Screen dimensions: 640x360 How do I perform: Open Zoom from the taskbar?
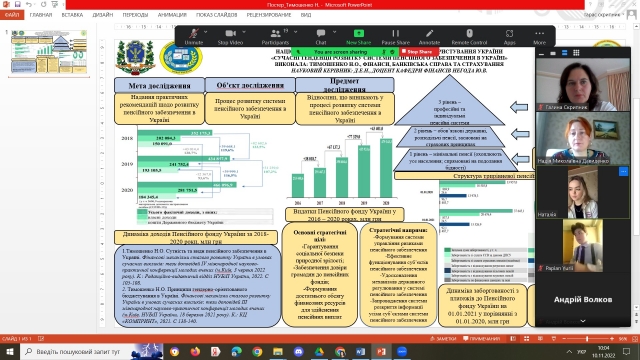tap(402, 351)
